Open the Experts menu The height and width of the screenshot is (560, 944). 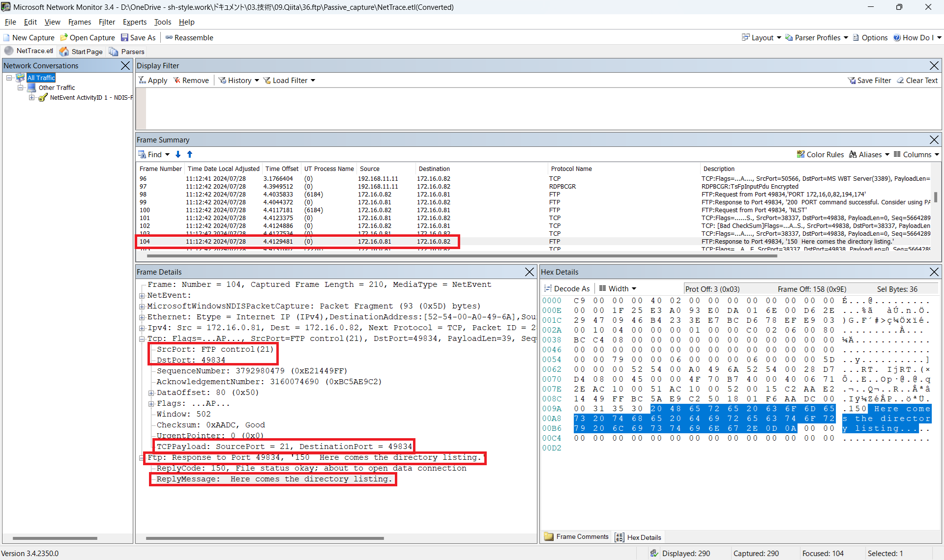(x=134, y=22)
